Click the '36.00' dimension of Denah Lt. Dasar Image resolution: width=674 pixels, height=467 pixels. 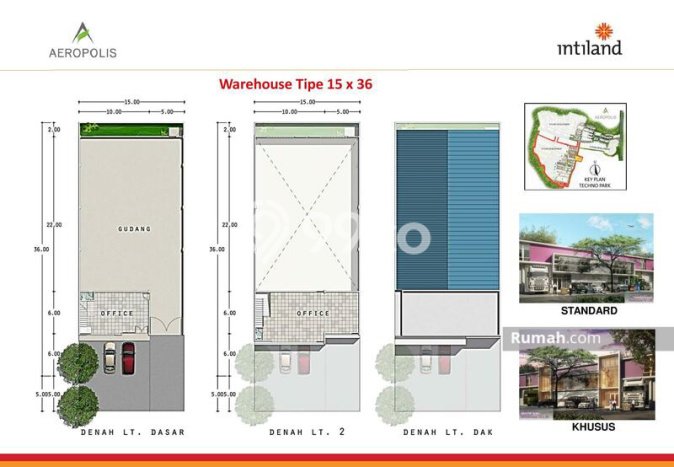tap(42, 249)
